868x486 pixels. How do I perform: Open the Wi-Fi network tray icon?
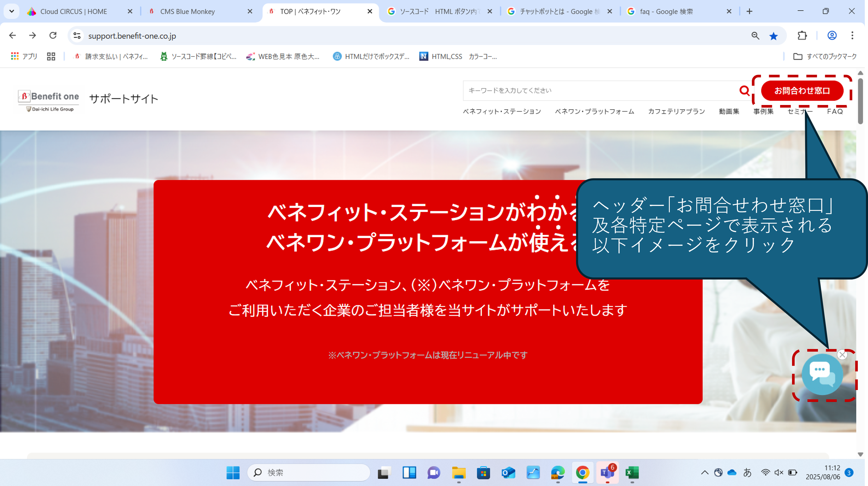point(765,473)
